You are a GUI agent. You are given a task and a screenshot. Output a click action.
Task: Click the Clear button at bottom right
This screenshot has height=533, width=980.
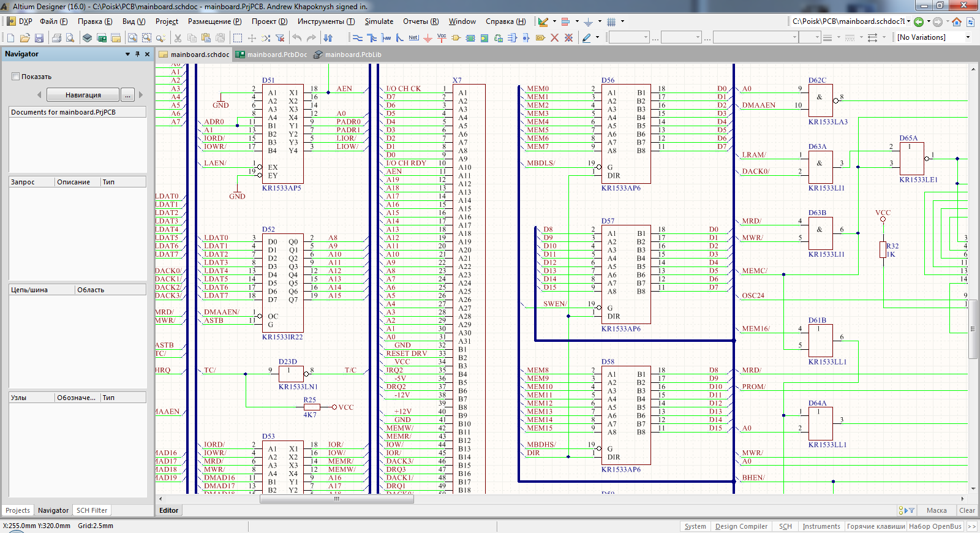(967, 510)
